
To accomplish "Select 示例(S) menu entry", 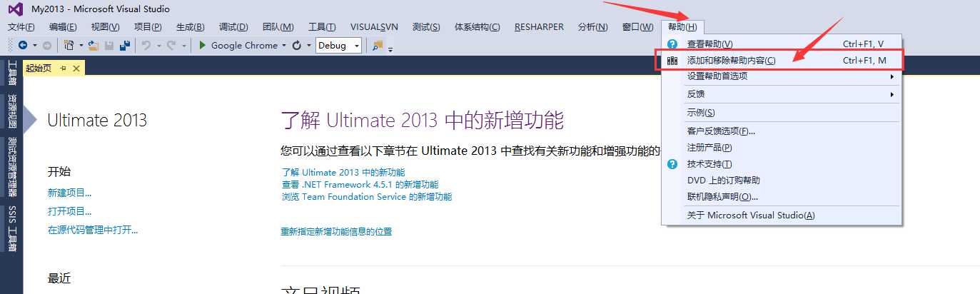I will click(782, 113).
